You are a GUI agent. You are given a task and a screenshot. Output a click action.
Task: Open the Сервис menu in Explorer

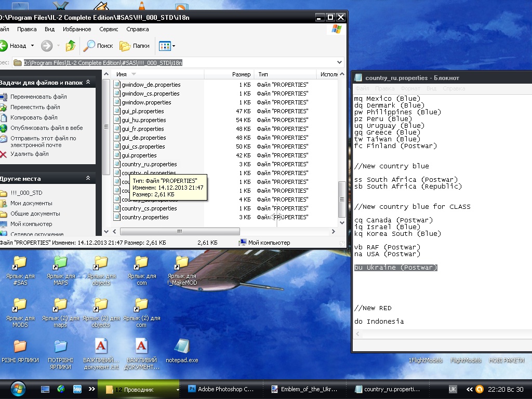tap(109, 30)
